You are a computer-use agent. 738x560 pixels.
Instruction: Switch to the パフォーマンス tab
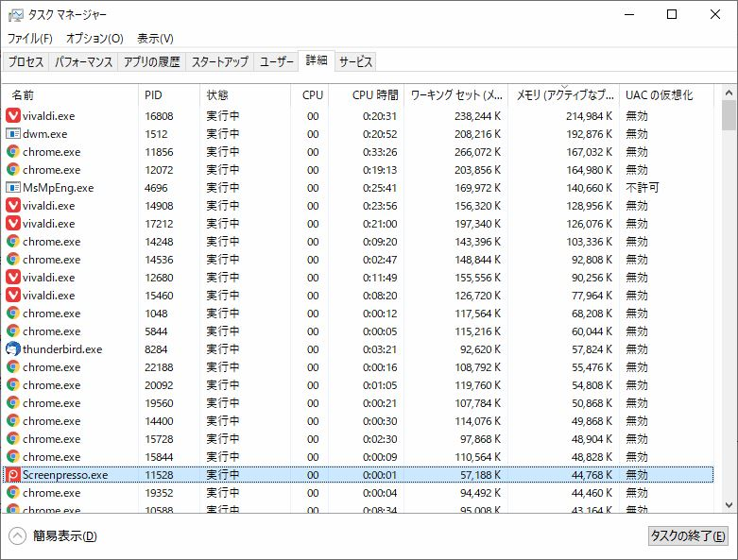(84, 61)
